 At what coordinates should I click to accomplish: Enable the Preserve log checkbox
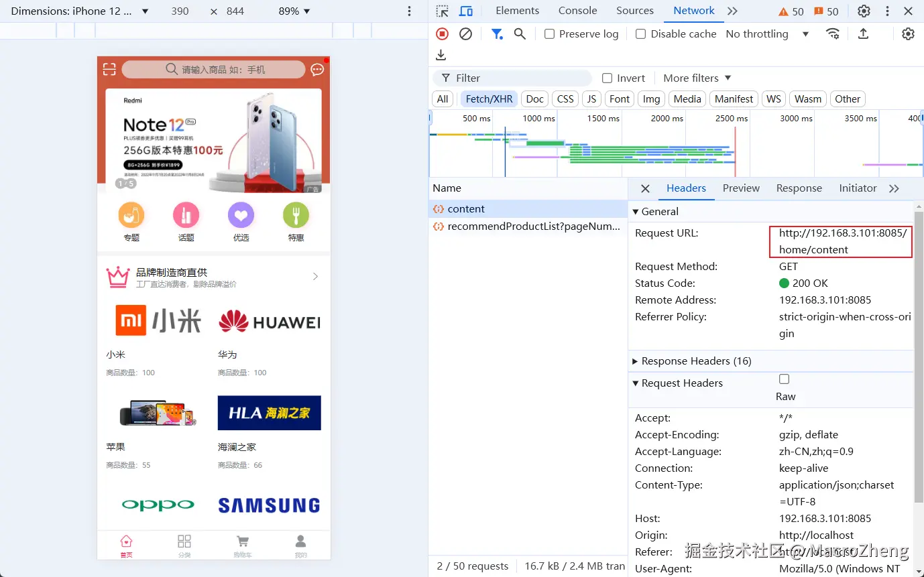[x=549, y=34]
